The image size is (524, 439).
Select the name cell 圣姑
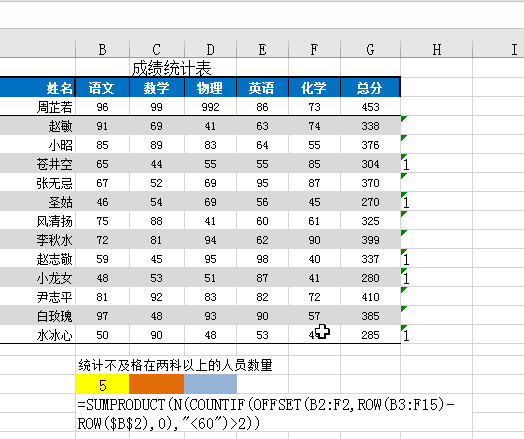38,202
